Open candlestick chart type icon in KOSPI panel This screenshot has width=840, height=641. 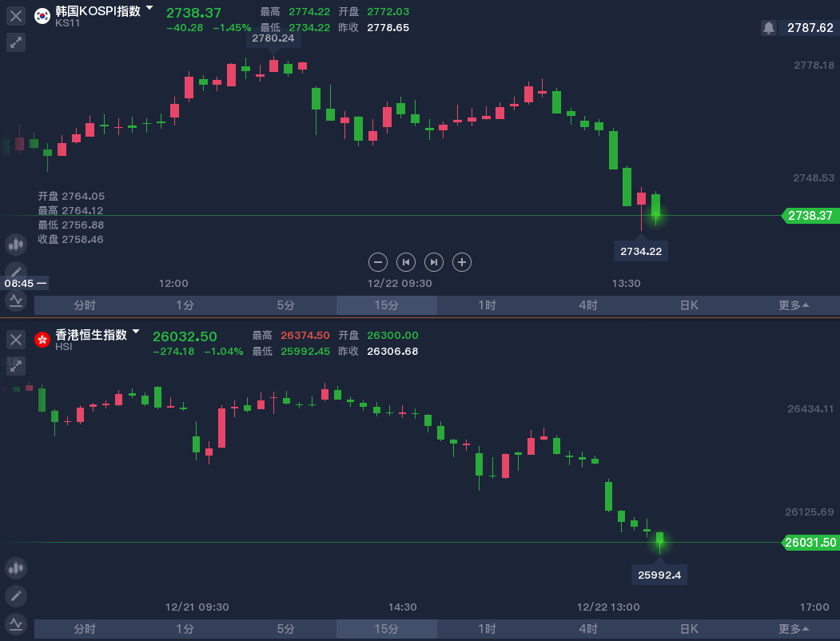(16, 245)
